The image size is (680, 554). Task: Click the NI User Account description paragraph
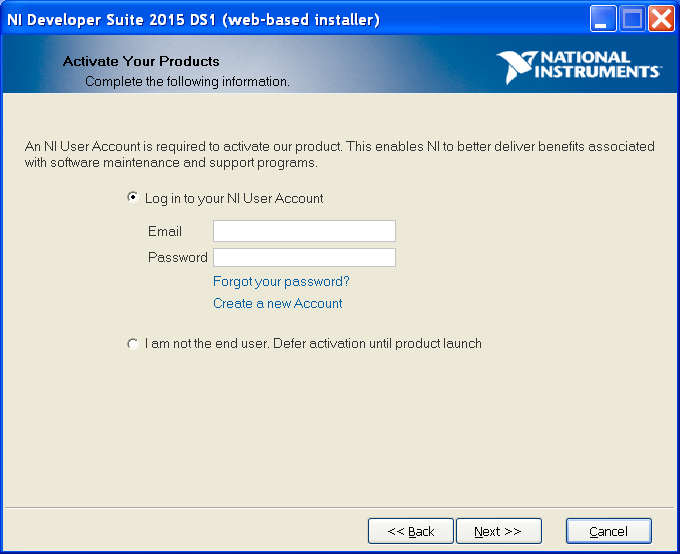[339, 154]
